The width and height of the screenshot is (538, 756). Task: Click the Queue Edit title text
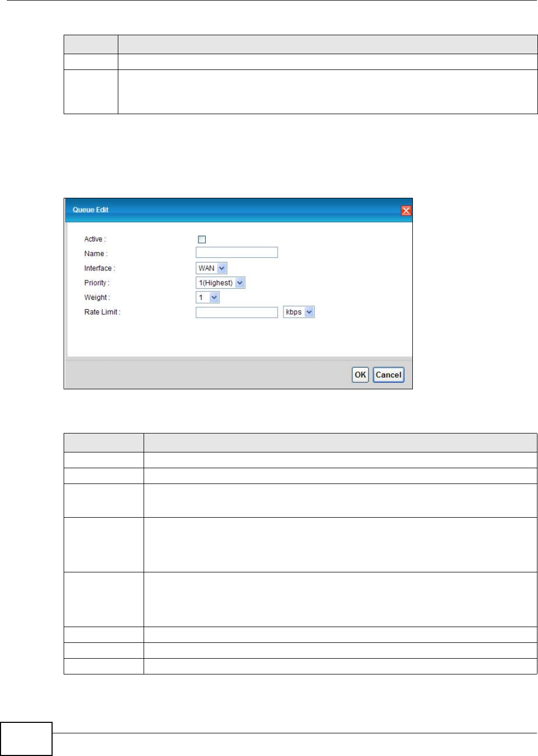(x=90, y=210)
